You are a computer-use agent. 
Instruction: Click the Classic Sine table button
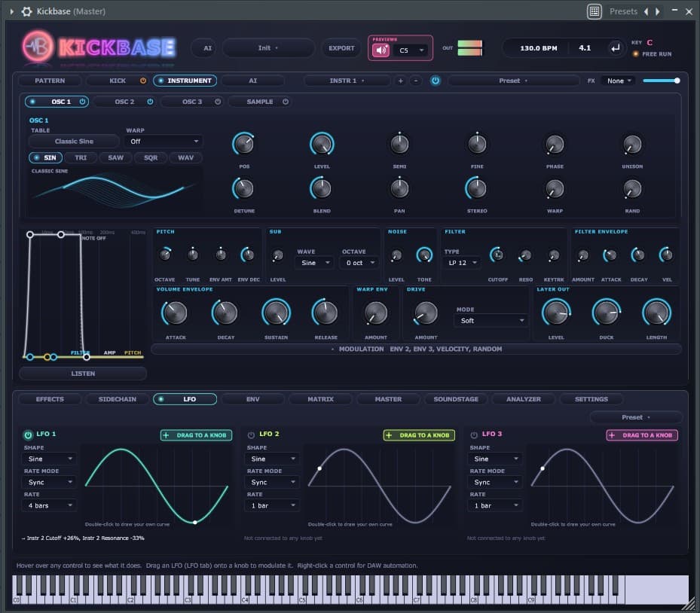pos(74,142)
